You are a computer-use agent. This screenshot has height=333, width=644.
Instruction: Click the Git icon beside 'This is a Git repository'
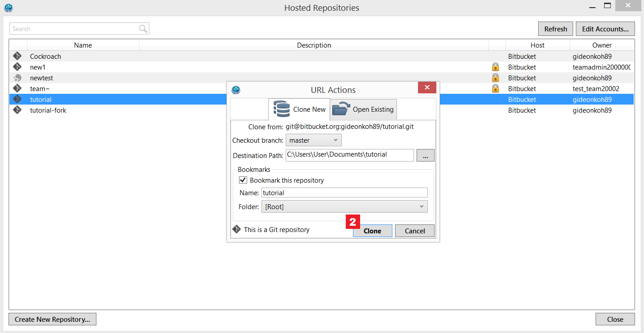[237, 229]
